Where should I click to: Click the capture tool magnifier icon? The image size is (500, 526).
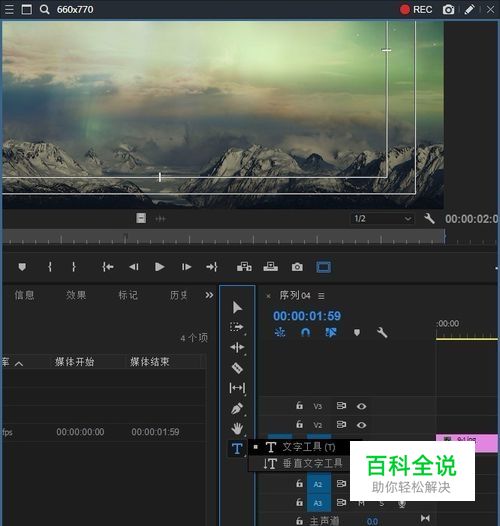point(44,9)
